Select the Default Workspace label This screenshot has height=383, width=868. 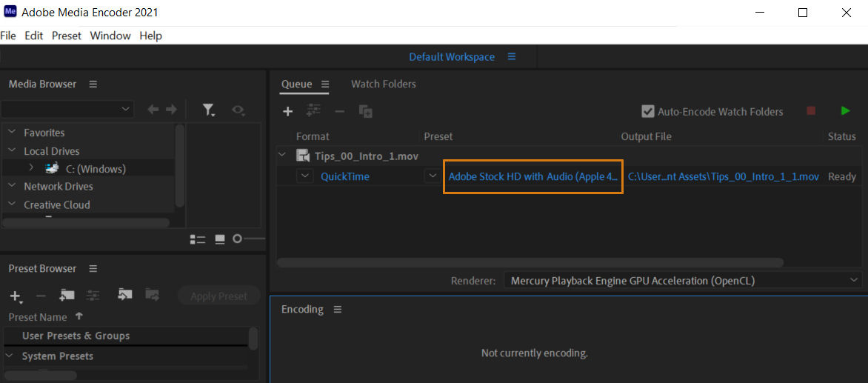pyautogui.click(x=452, y=57)
